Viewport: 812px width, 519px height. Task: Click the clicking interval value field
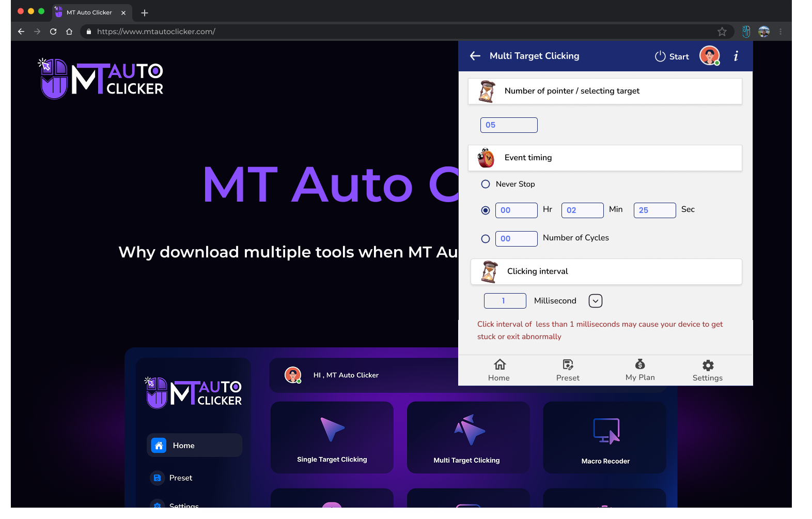(505, 301)
